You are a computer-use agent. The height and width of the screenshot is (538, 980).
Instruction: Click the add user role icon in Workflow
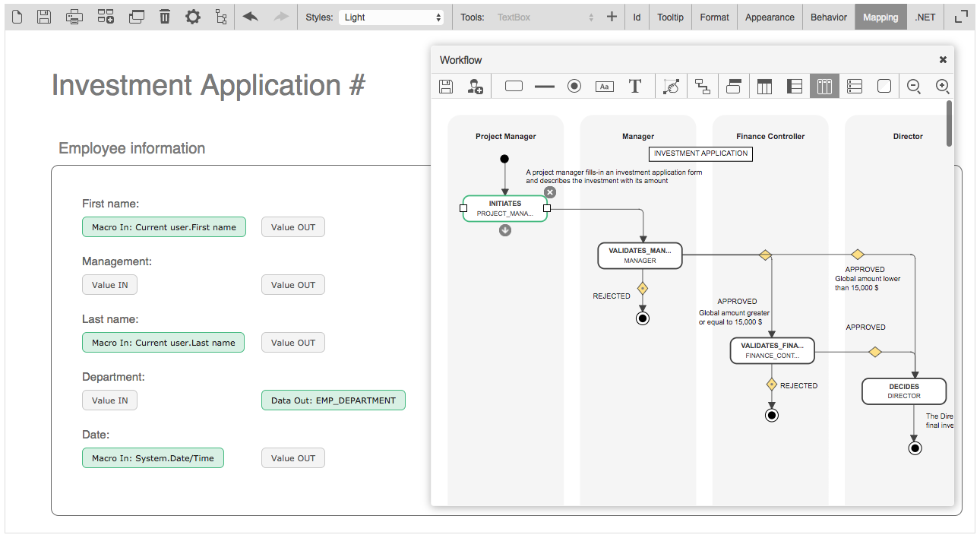point(476,87)
